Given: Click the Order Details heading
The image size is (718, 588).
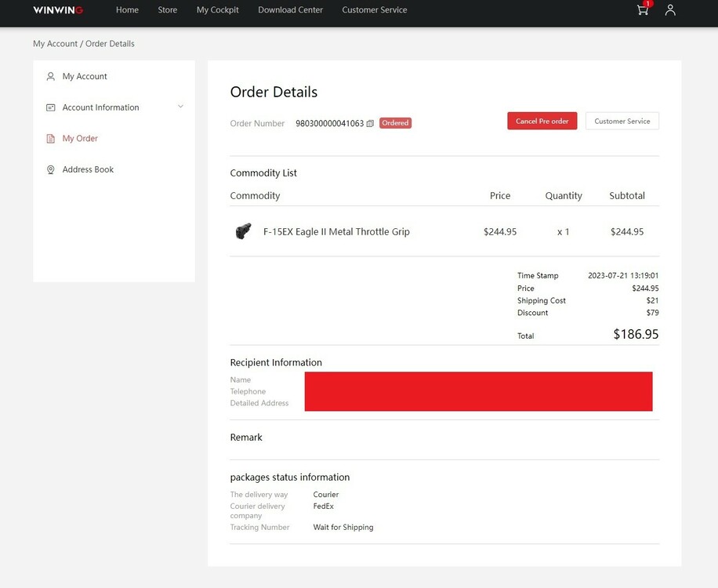Looking at the screenshot, I should (x=274, y=92).
